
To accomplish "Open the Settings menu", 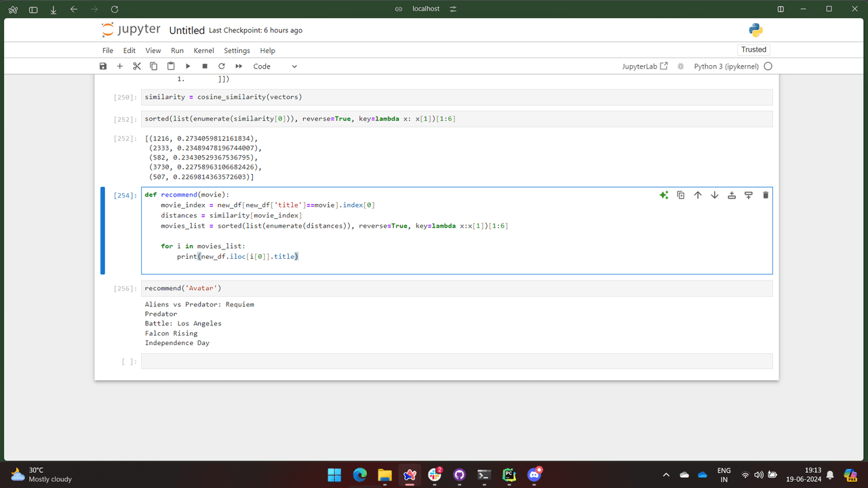I will 237,50.
